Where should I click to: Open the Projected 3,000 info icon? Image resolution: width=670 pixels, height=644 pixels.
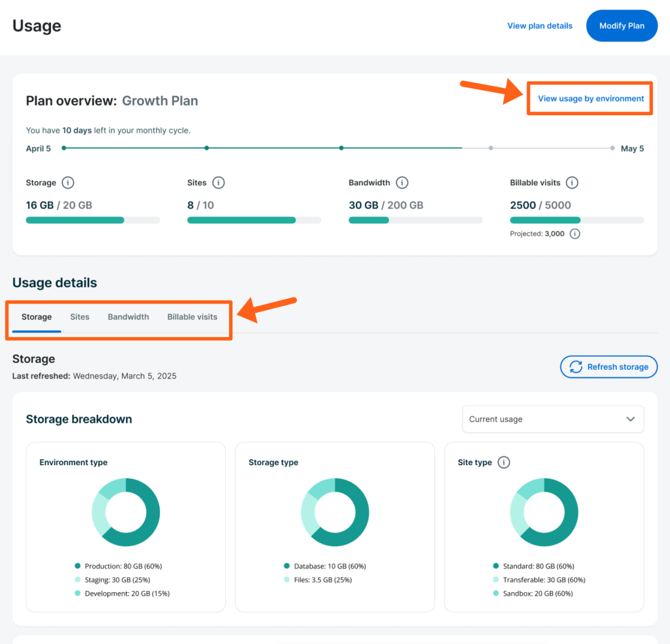[x=575, y=233]
